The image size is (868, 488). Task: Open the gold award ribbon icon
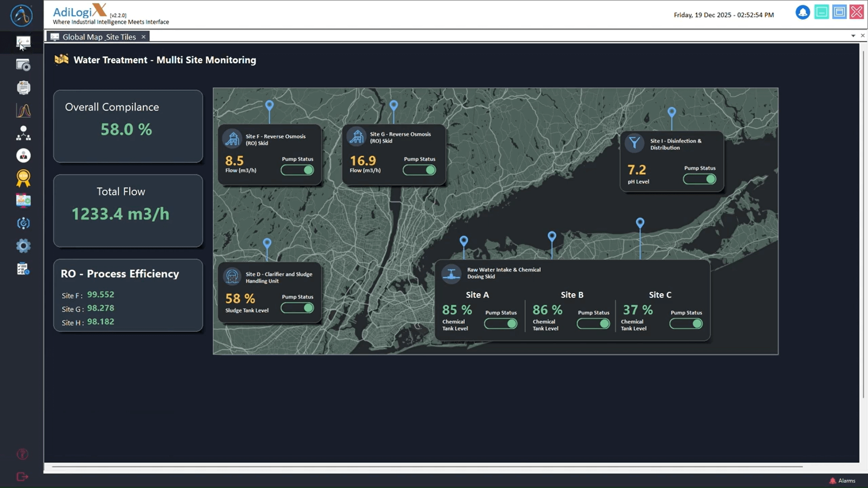(23, 178)
